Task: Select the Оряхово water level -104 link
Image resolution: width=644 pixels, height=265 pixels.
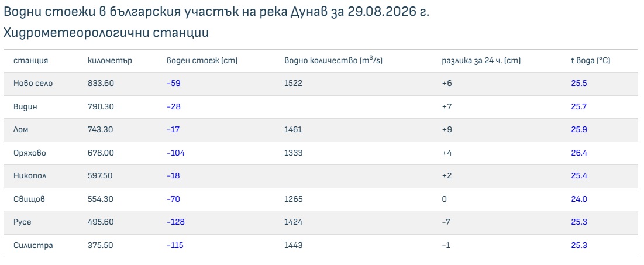Action: tap(175, 153)
